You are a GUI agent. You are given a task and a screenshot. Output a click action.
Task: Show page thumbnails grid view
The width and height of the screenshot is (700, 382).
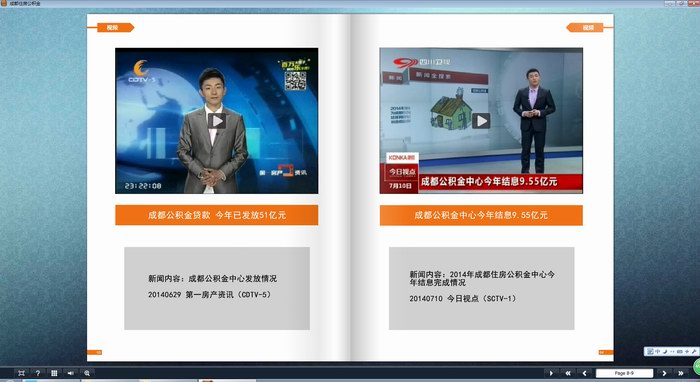coord(54,373)
